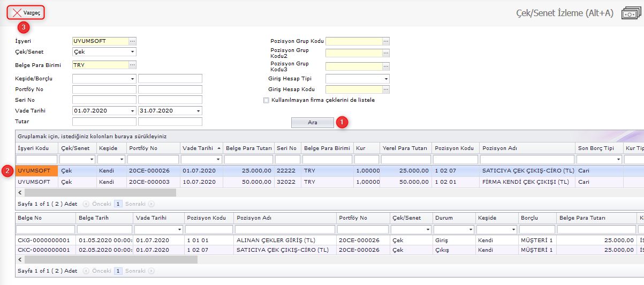Click the Pozisyon Grup Kodu3 lookup button
The image size is (644, 285).
(385, 66)
